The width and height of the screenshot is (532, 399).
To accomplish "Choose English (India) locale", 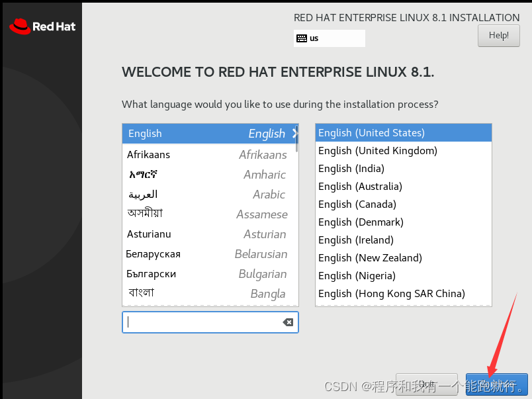I will coord(404,168).
